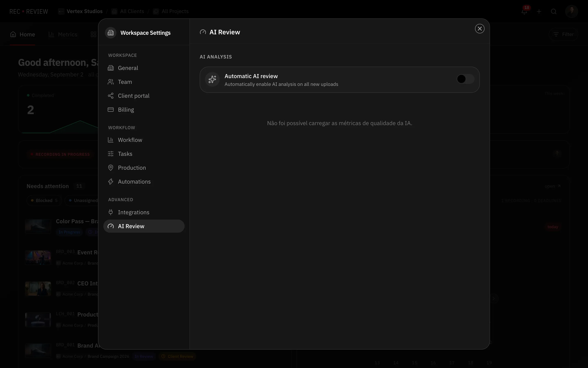Click the In Review status tag
The image size is (588, 368).
[x=144, y=356]
